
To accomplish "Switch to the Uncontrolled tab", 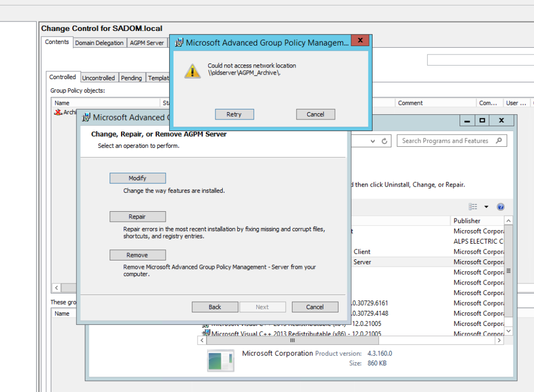I will [x=99, y=77].
